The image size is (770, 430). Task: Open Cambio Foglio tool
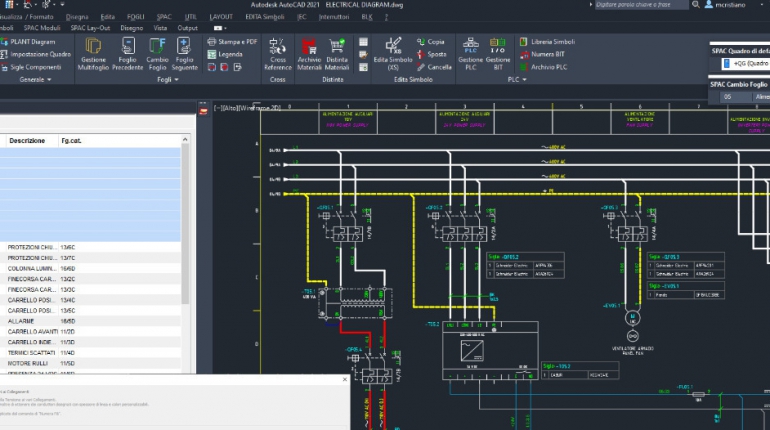click(x=157, y=54)
